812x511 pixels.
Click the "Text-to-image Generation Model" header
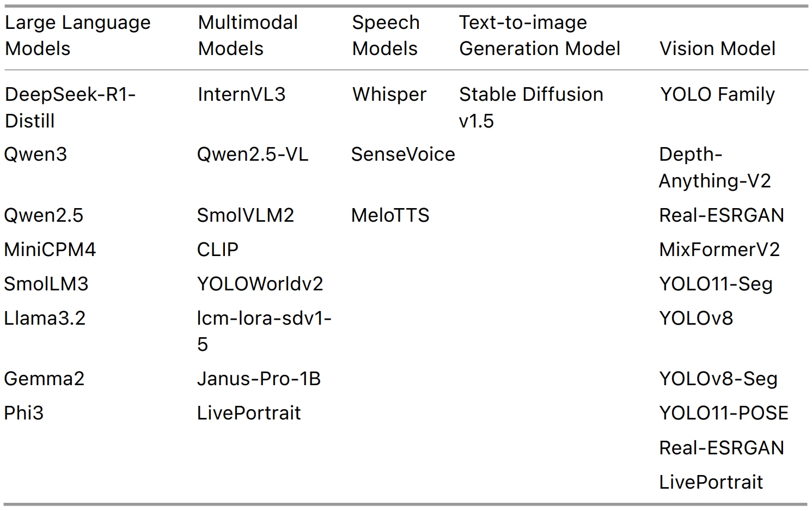539,35
